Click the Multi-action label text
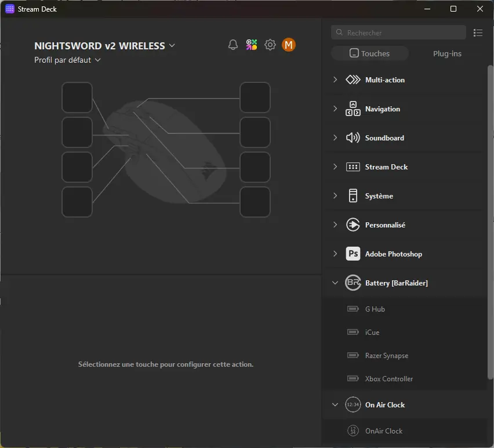Viewport: 494px width, 448px height. (384, 80)
